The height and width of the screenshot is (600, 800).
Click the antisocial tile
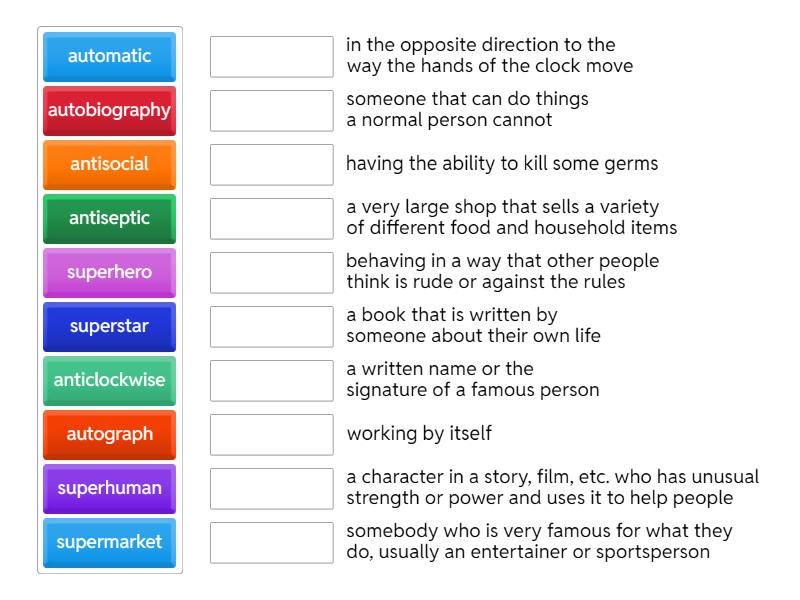click(x=109, y=165)
